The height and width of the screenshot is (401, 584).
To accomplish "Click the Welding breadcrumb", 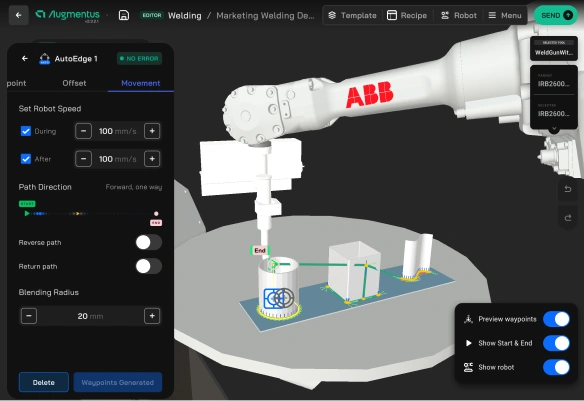I will (185, 16).
